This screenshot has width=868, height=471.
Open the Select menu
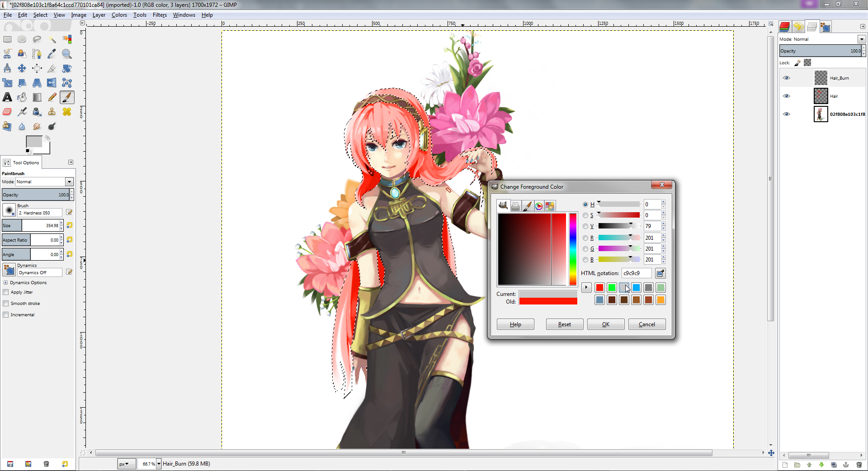(x=40, y=15)
